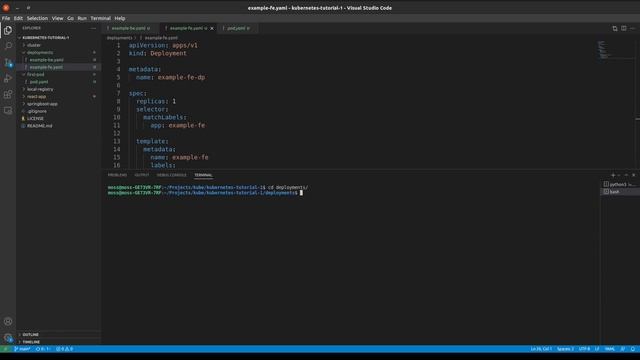The width and height of the screenshot is (640, 360).
Task: Click the remote window indicator in status bar
Action: (x=5, y=349)
